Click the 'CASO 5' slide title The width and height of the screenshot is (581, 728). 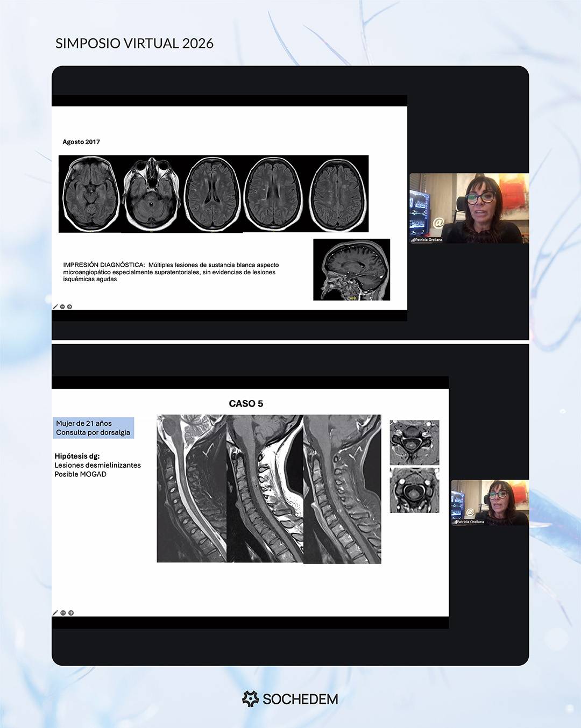click(x=246, y=404)
